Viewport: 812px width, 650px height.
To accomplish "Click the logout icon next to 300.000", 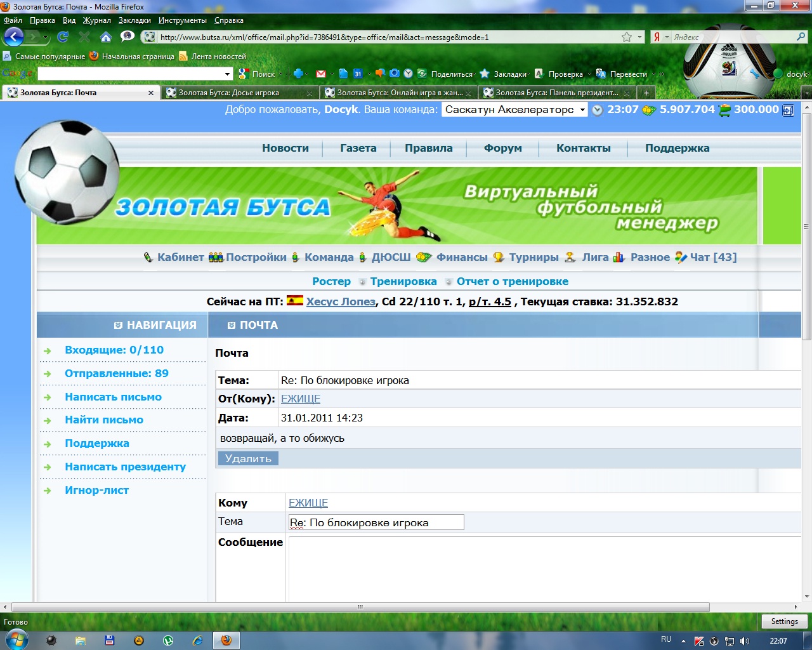I will coord(788,110).
